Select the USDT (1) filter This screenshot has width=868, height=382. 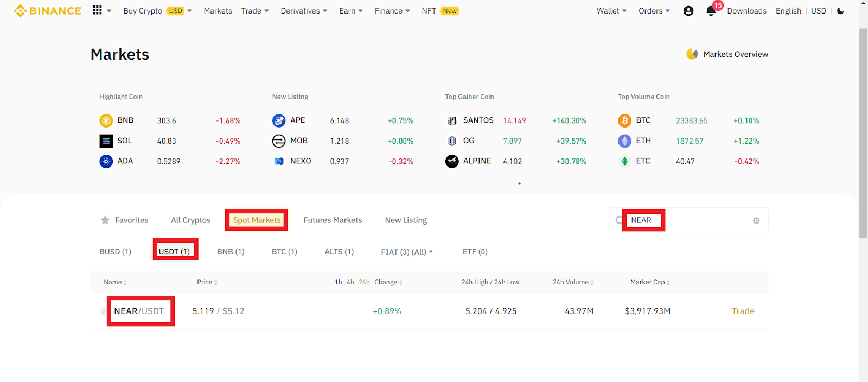[174, 252]
